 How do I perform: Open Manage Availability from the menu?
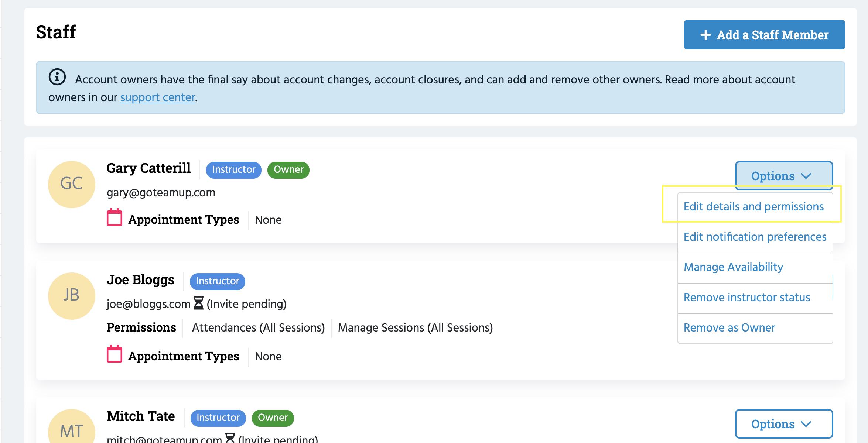733,267
